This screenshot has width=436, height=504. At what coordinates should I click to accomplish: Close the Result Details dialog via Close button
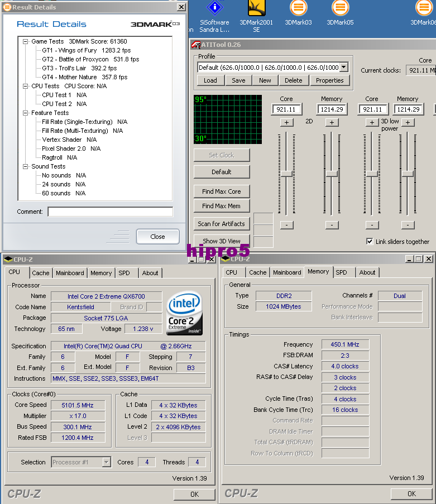(157, 237)
